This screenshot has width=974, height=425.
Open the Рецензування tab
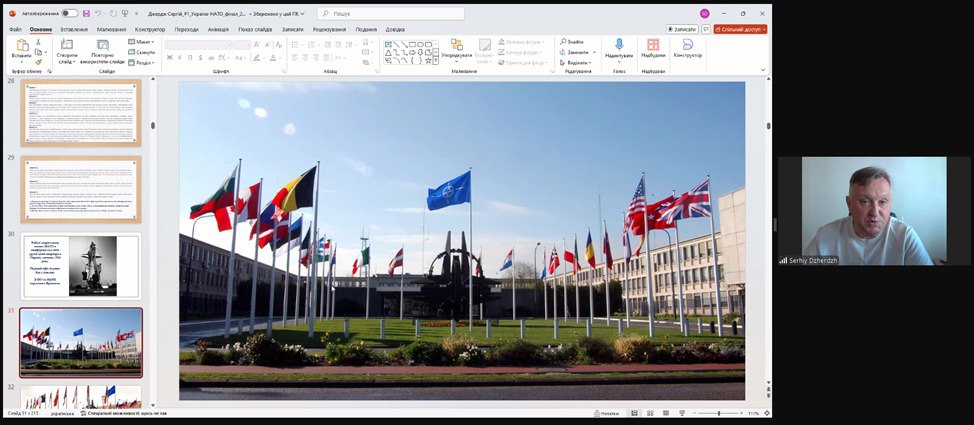[329, 29]
